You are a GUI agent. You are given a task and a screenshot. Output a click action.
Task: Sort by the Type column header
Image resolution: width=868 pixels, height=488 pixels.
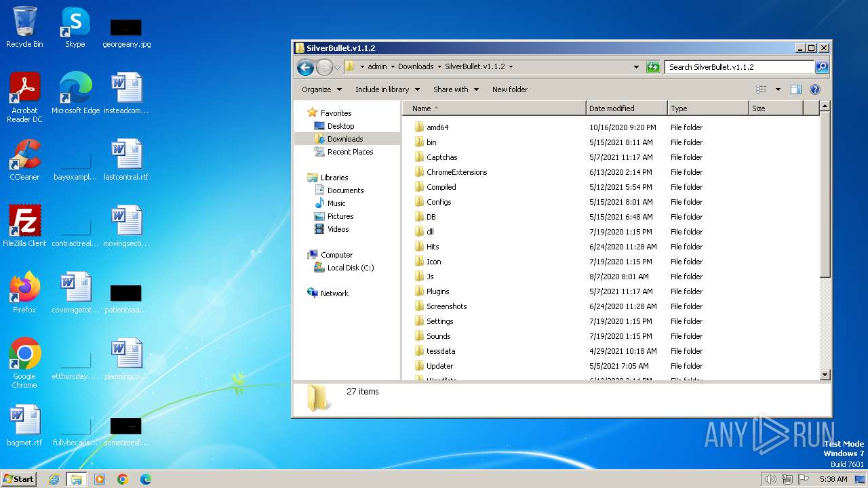pyautogui.click(x=708, y=108)
